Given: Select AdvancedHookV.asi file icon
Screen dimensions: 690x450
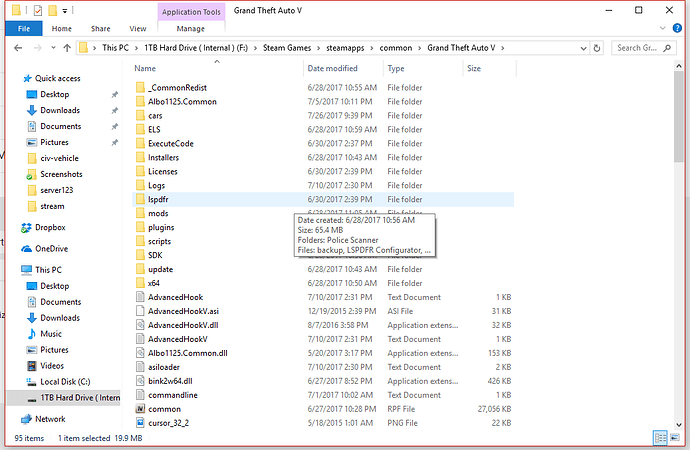Looking at the screenshot, I should (140, 311).
